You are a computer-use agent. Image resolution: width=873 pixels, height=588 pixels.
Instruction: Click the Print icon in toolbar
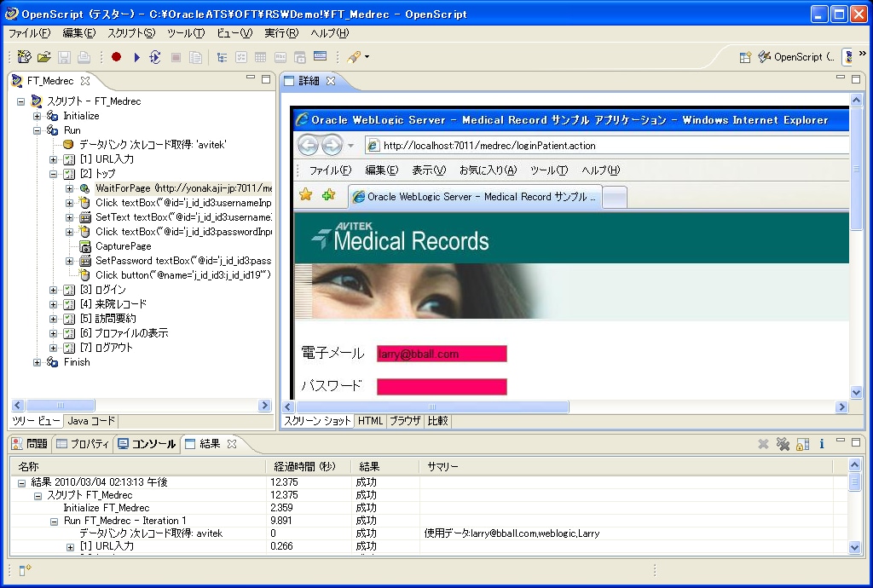tap(84, 57)
